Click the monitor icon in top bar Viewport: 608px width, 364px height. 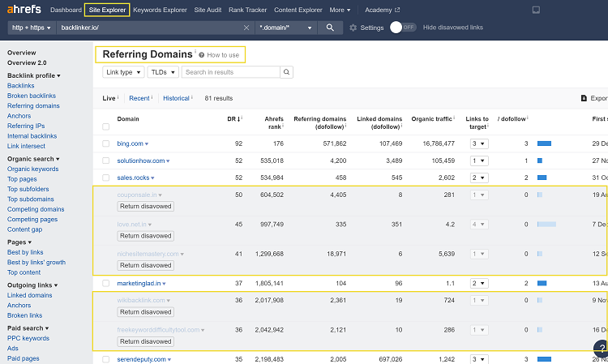(536, 10)
